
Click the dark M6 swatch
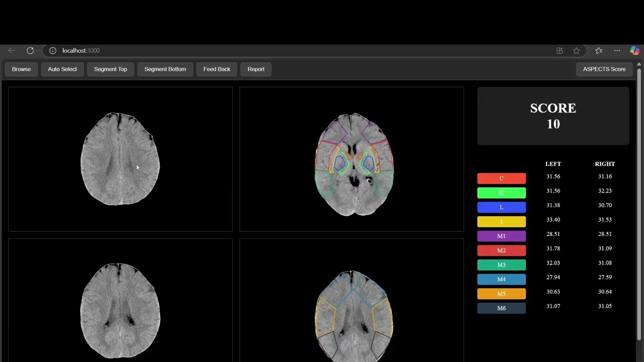click(502, 308)
